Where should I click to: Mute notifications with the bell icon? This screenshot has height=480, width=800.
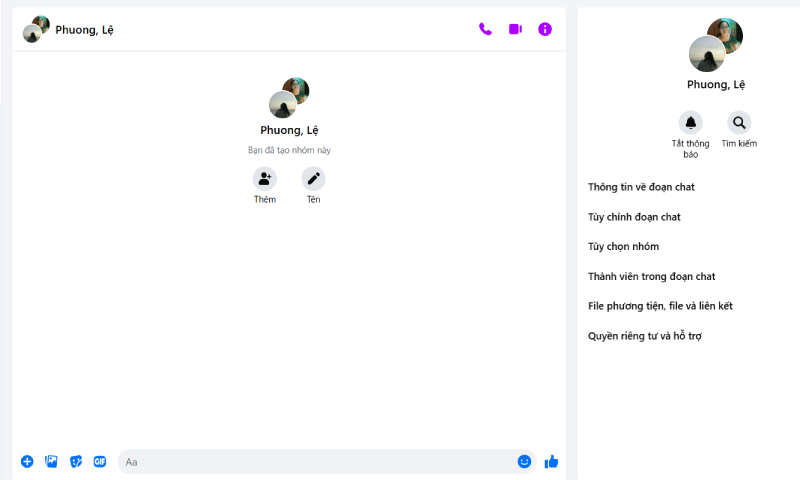(x=690, y=123)
